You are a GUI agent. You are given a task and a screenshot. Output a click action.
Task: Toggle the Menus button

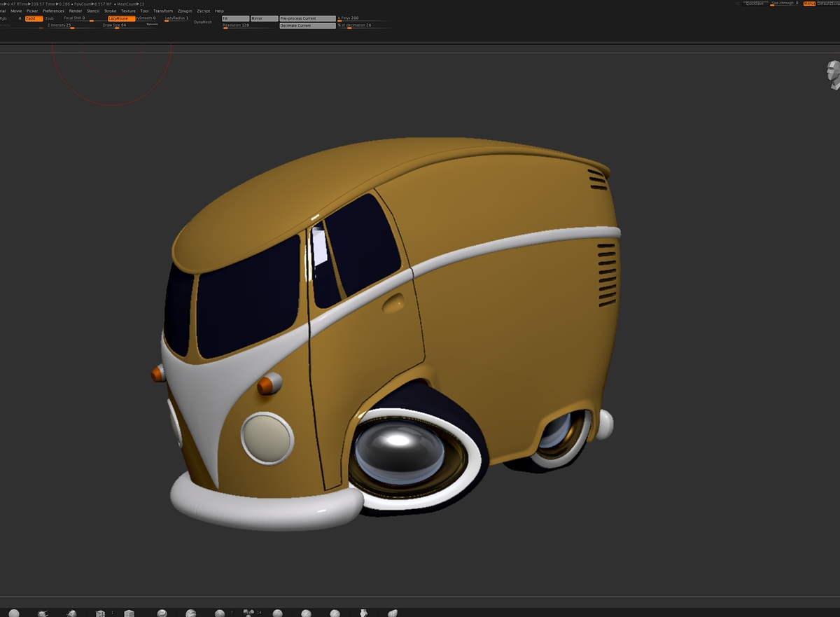[809, 4]
